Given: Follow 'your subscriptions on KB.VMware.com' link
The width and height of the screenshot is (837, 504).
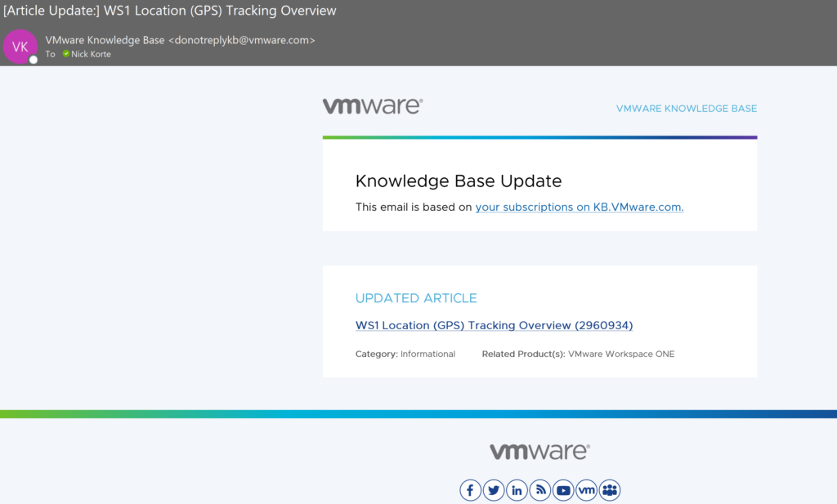Looking at the screenshot, I should (580, 207).
